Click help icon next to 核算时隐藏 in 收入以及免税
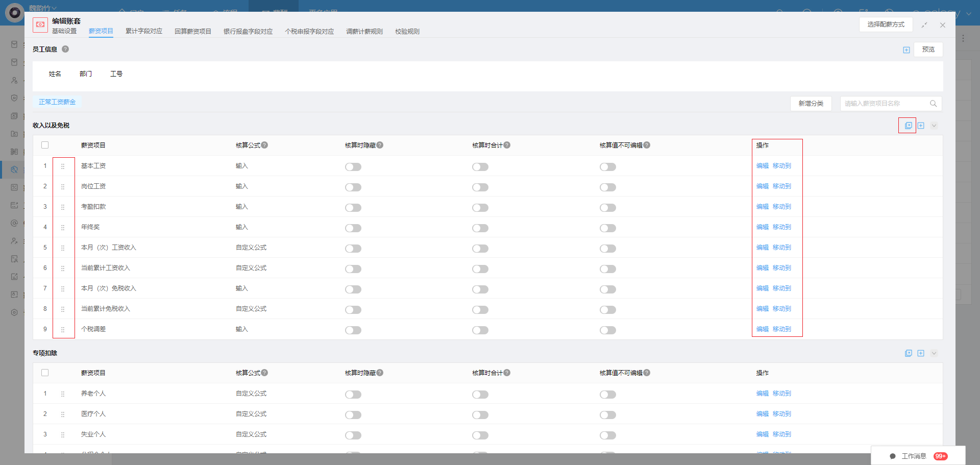This screenshot has height=465, width=980. (x=380, y=145)
